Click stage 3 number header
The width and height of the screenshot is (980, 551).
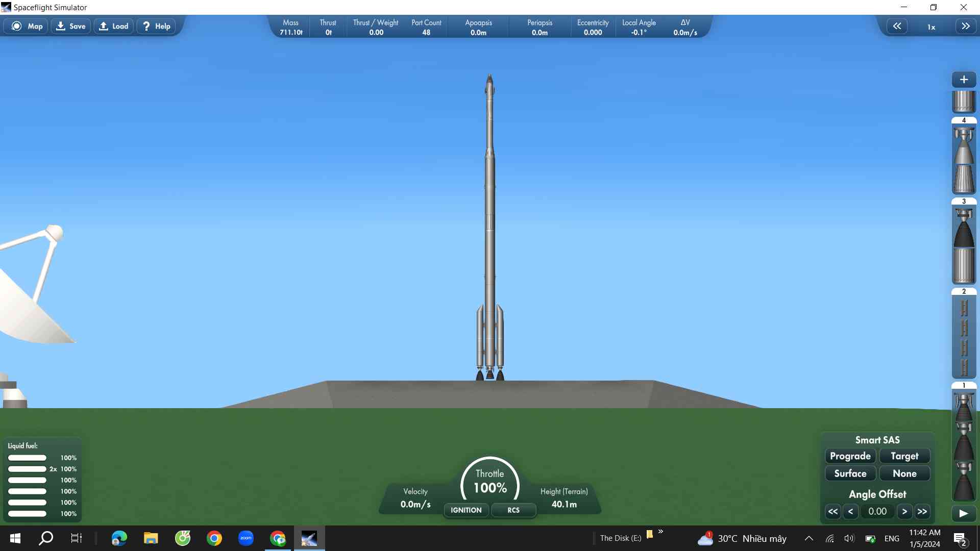(x=964, y=202)
